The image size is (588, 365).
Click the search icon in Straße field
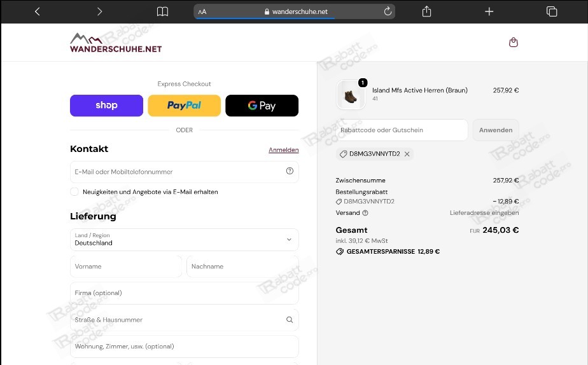click(290, 320)
